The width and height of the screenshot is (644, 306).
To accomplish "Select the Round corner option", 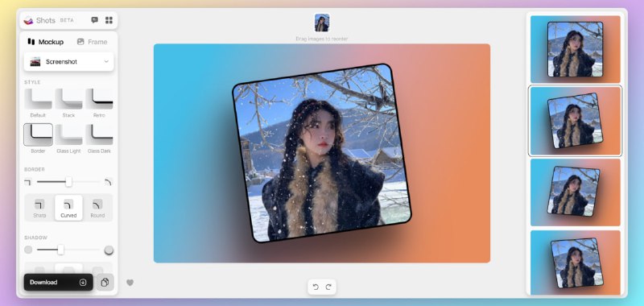I will click(x=97, y=208).
